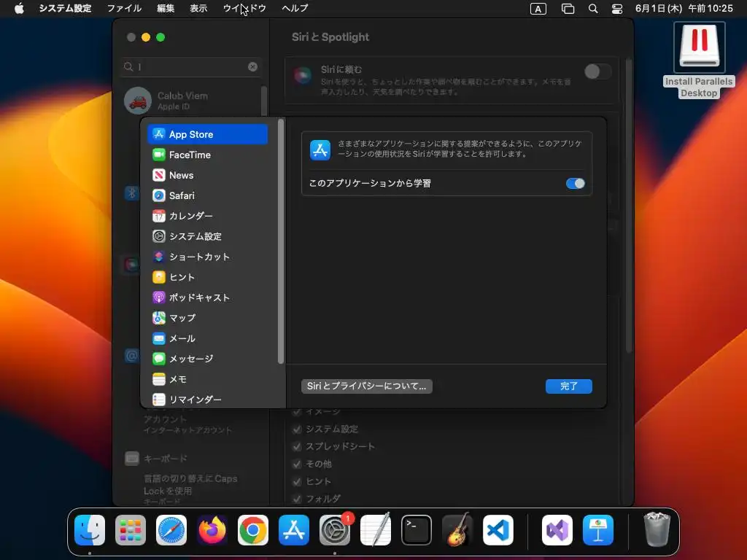This screenshot has width=747, height=560.
Task: Launch Terminal from the Dock
Action: pos(417,530)
